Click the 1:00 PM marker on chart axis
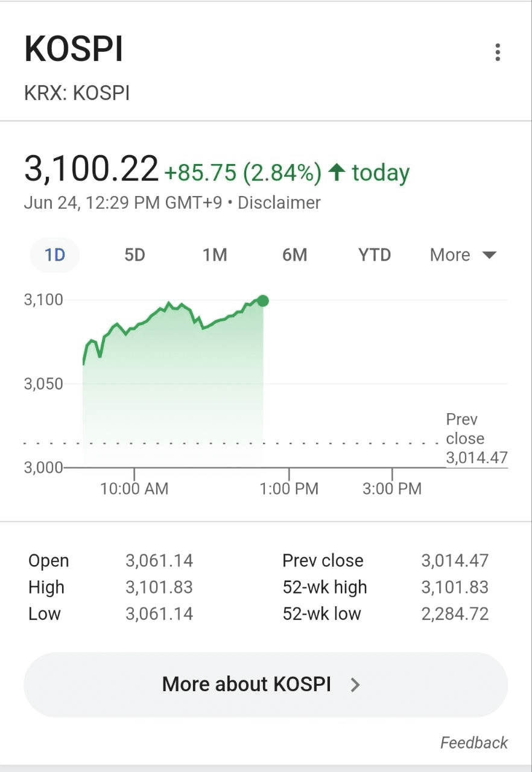The height and width of the screenshot is (772, 532). click(x=289, y=489)
